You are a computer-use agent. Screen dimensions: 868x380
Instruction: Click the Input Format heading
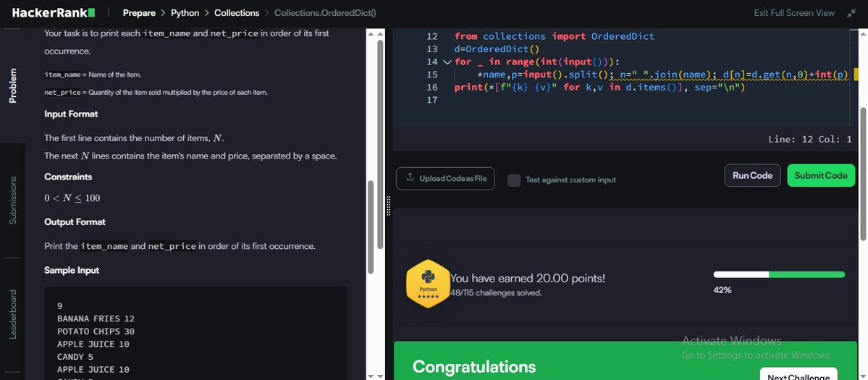(x=71, y=114)
